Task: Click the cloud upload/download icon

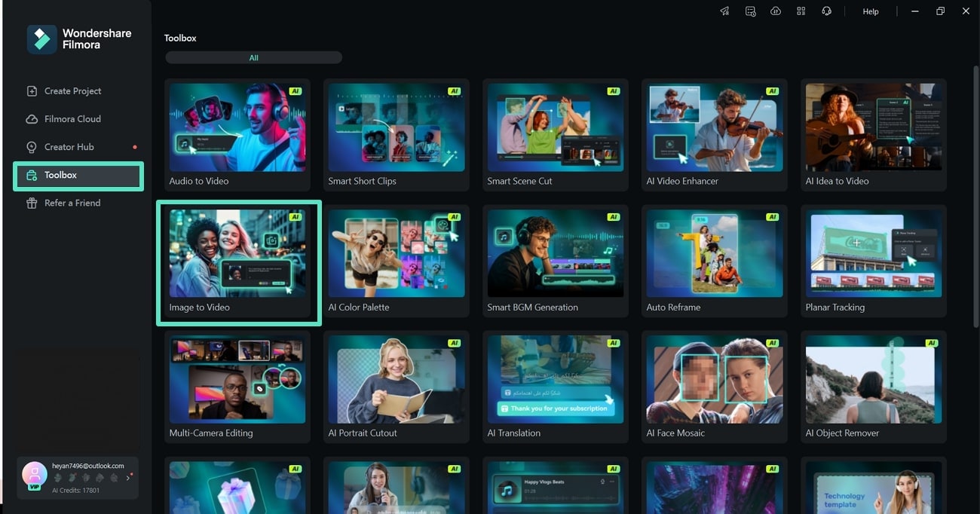Action: (776, 11)
